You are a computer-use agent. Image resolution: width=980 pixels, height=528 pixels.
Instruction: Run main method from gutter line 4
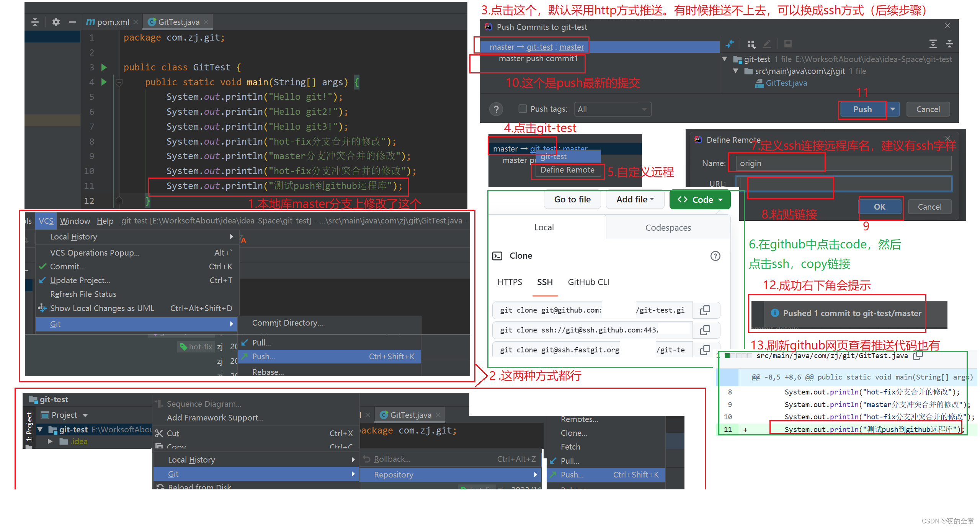(x=104, y=82)
